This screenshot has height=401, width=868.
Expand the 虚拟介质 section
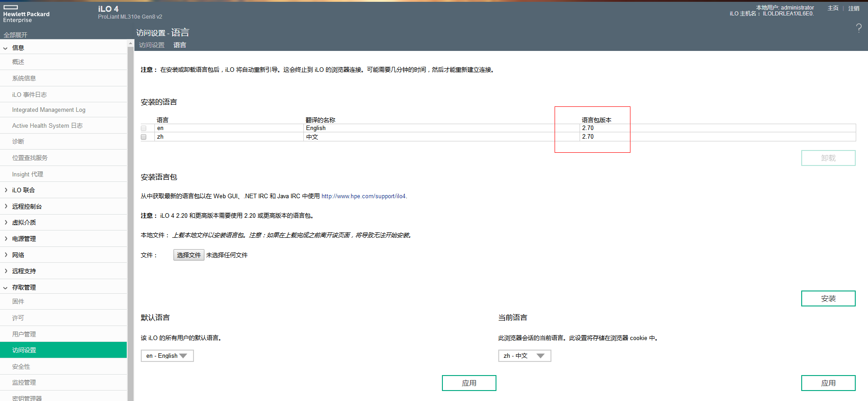point(5,222)
